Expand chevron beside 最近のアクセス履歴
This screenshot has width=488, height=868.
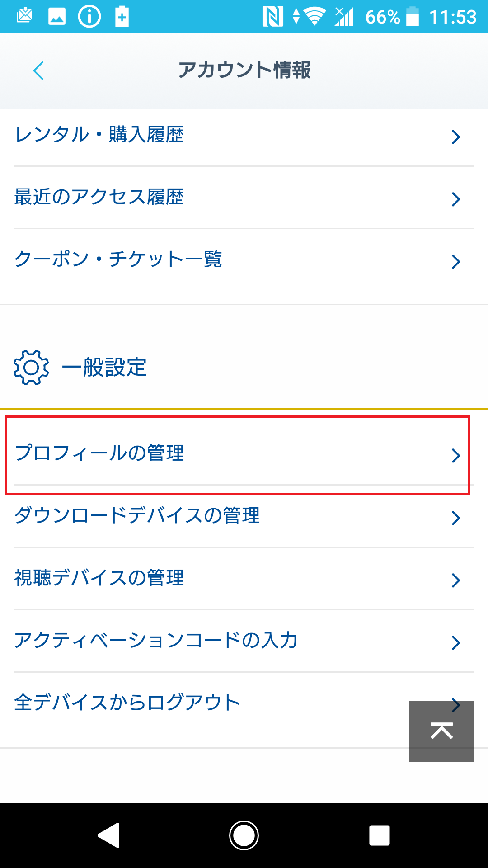[x=456, y=199]
